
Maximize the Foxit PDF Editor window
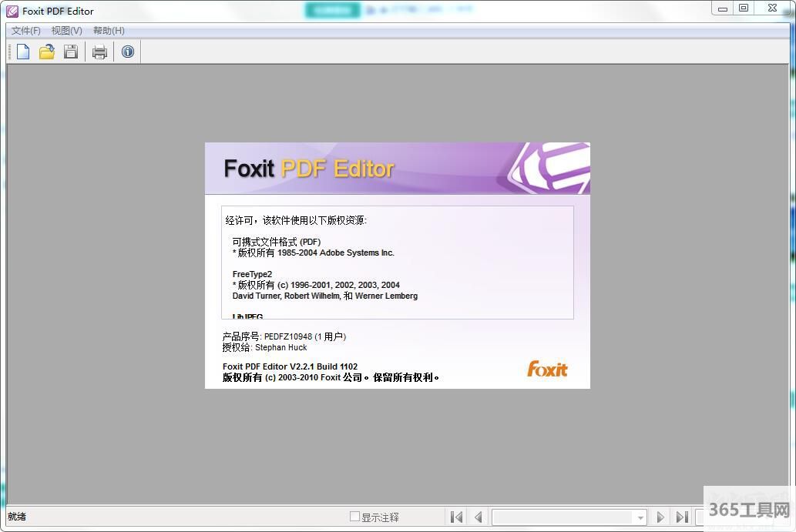(x=743, y=8)
